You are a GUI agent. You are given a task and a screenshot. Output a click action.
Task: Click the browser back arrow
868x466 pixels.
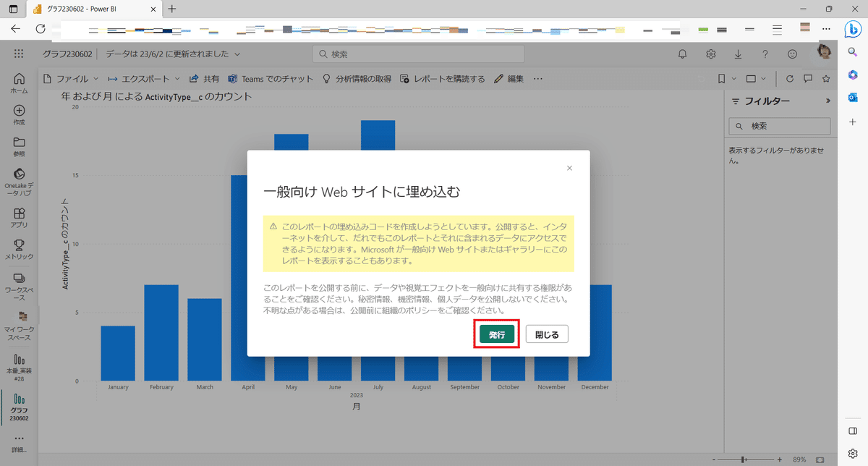click(x=16, y=30)
